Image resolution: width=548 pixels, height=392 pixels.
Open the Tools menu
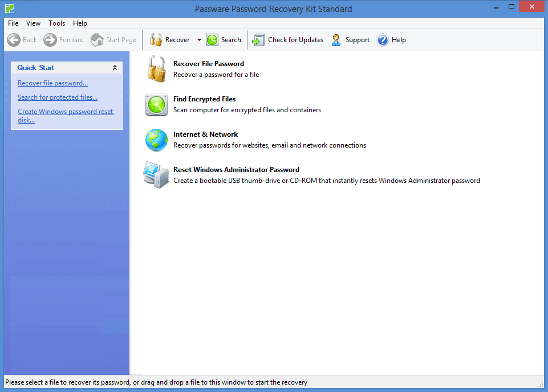point(56,23)
